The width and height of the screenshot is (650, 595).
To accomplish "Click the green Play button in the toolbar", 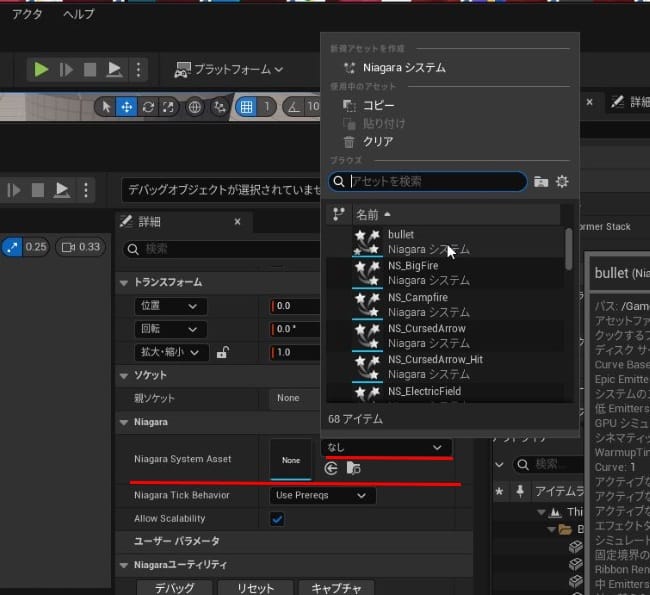I will [x=41, y=69].
